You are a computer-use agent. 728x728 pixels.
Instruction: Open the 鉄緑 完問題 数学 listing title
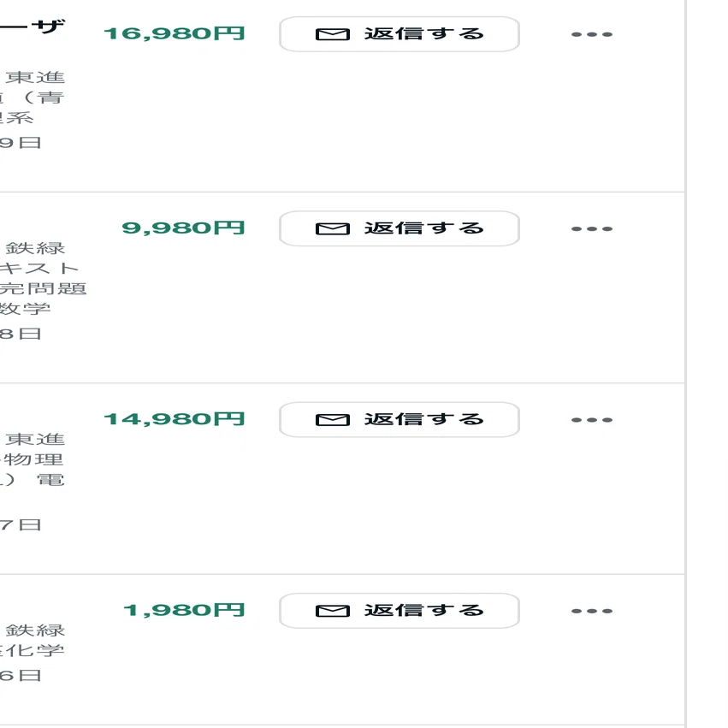pos(43,278)
